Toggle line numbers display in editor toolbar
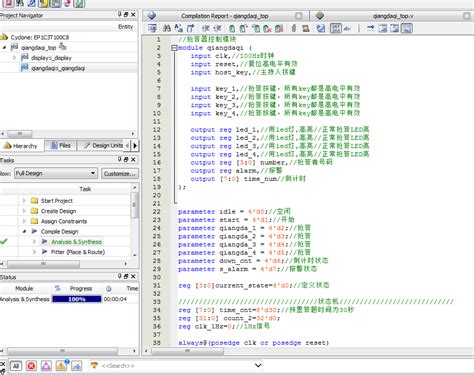Screen dimensions: 474x375 click(336, 28)
